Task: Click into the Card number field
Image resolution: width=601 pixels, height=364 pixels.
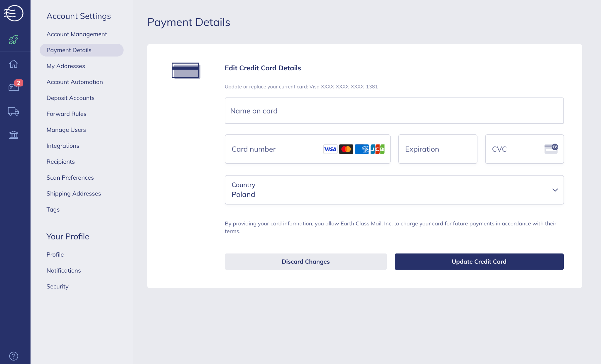Action: [273, 149]
